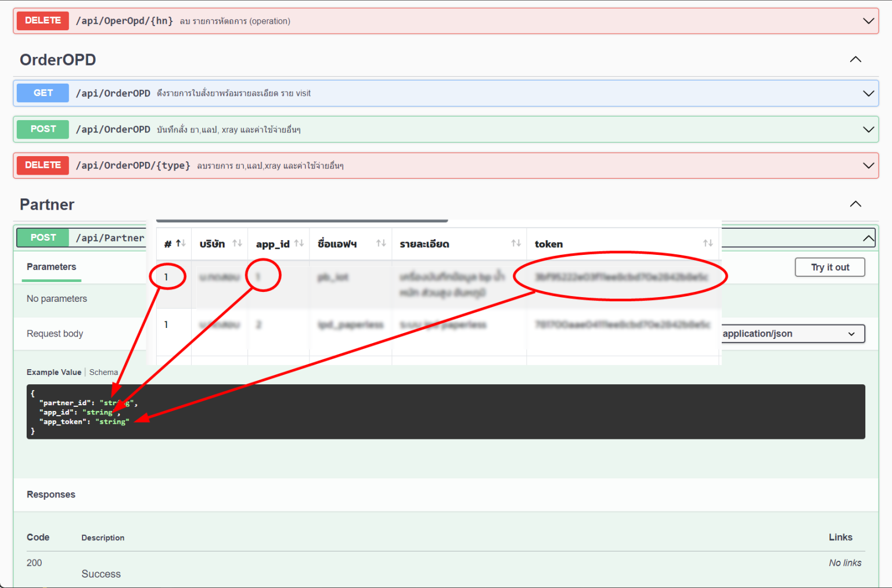Viewport: 892px width, 588px height.
Task: Click the horizontal scrollbar above the token table
Action: (x=301, y=221)
